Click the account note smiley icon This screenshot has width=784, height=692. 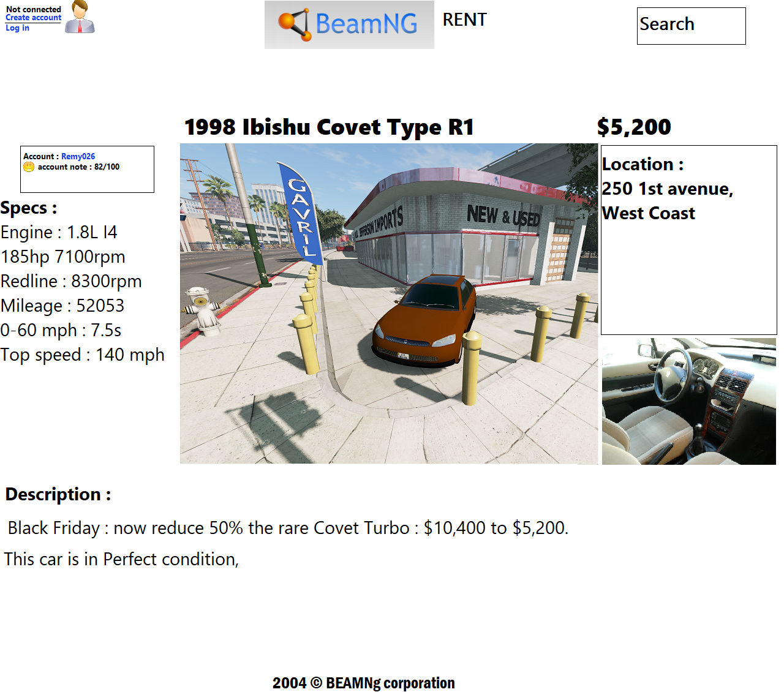29,167
